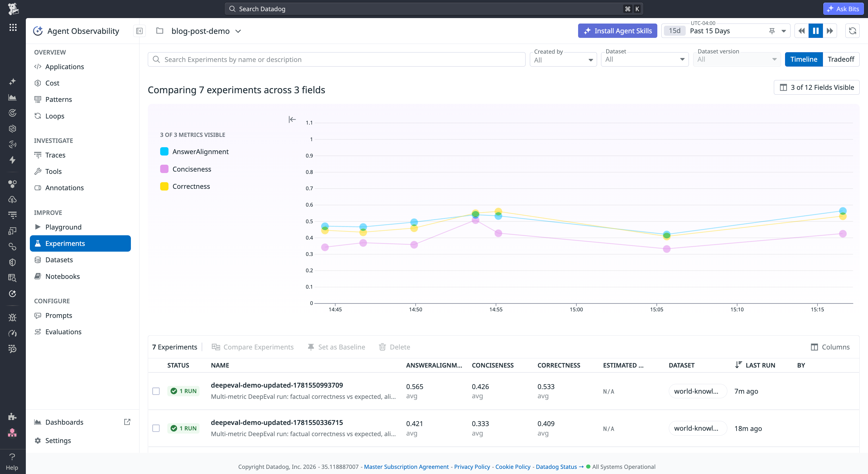Click the pink avatar icon in the left rail

pos(12,433)
